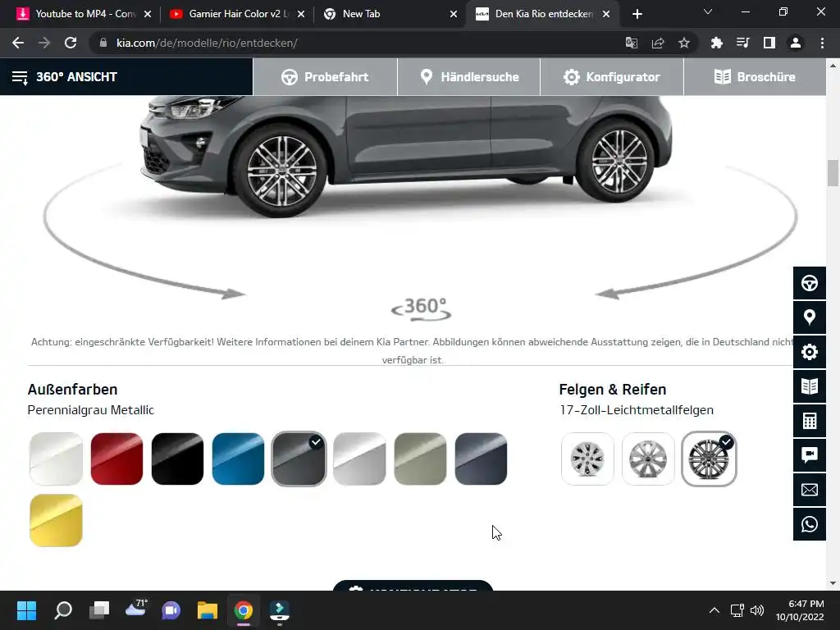840x630 pixels.
Task: Open the Händlersuche menu item
Action: [x=468, y=77]
